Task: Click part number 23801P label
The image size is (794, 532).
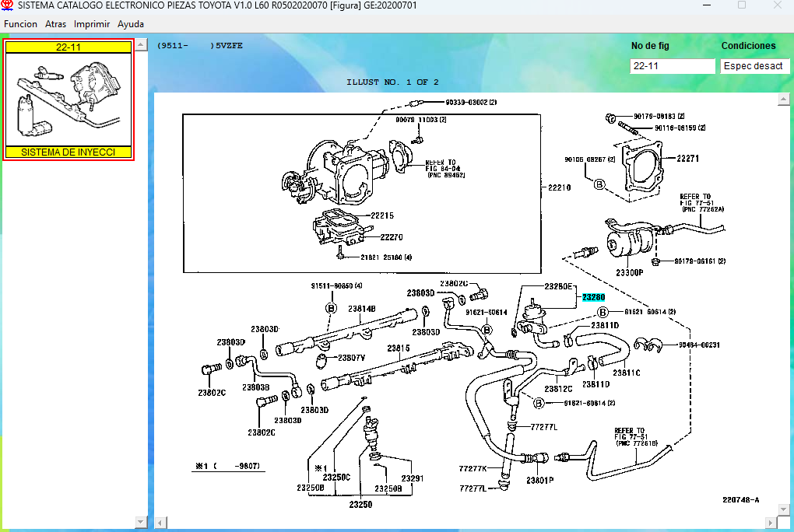Action: [539, 480]
